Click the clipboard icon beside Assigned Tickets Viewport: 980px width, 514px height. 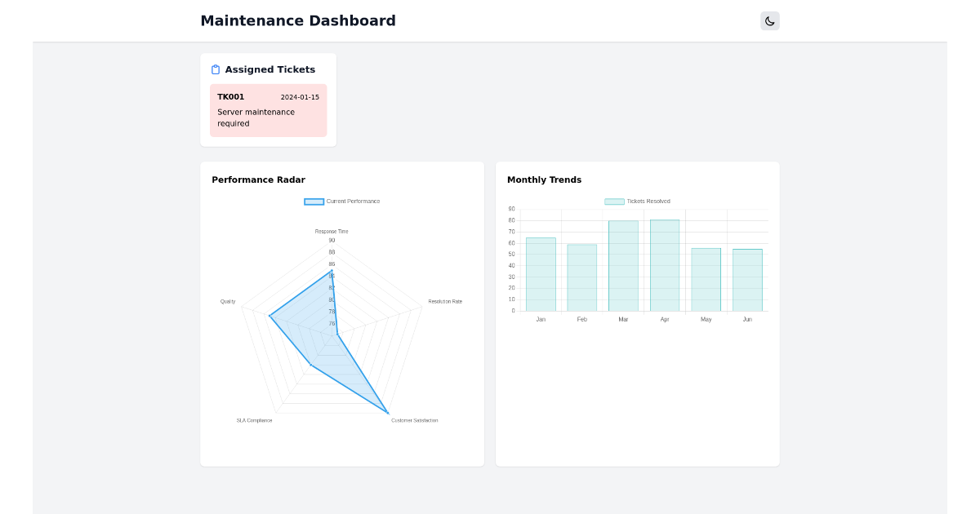coord(215,69)
